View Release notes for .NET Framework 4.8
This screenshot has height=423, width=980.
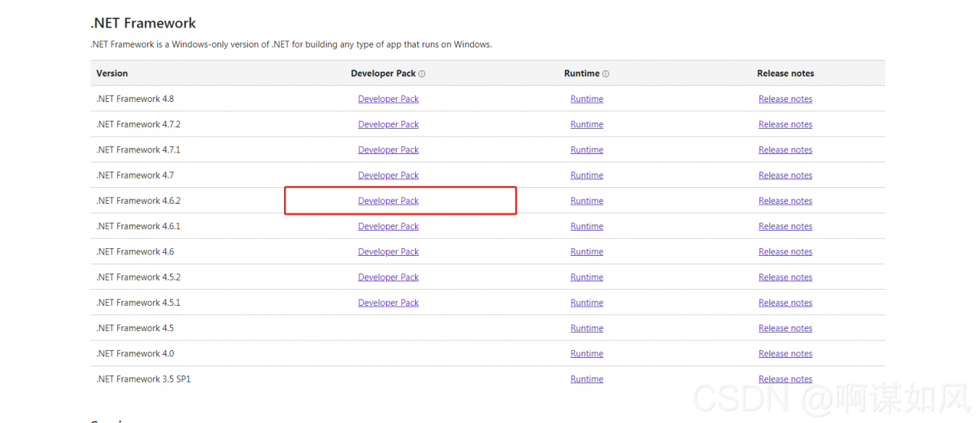(786, 99)
